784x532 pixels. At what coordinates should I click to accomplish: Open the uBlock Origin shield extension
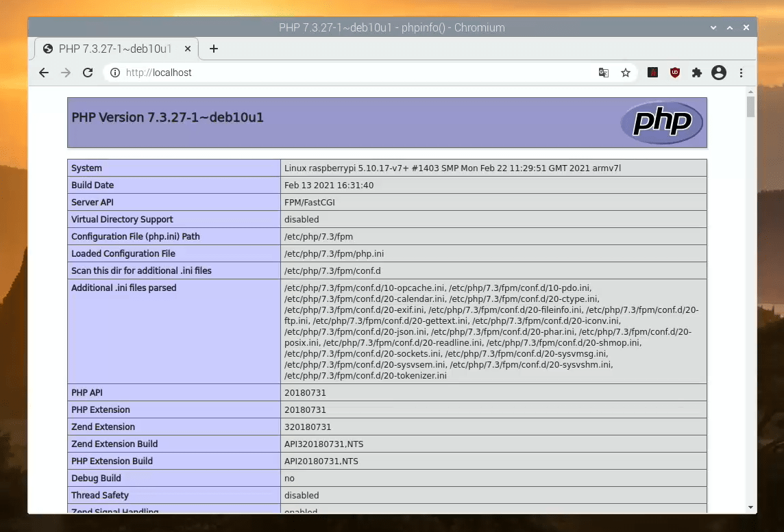tap(675, 73)
